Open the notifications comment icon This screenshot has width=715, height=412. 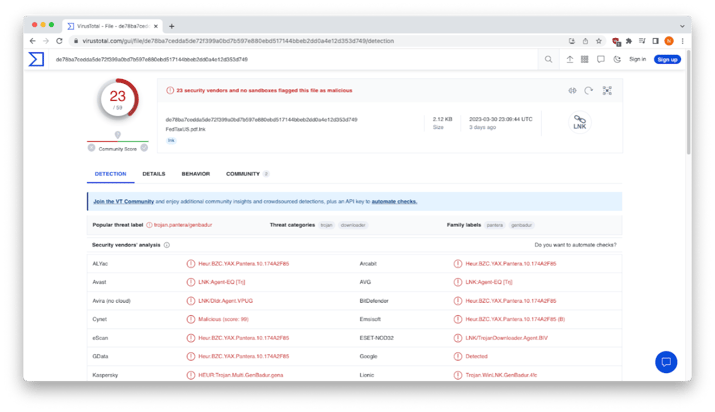click(603, 60)
